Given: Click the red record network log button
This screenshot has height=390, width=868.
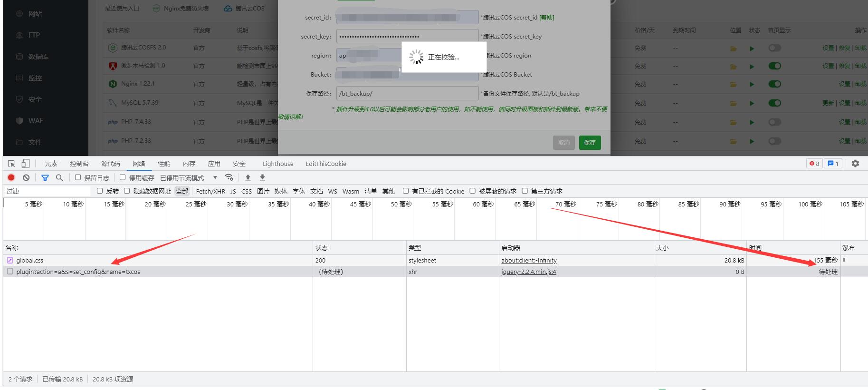Looking at the screenshot, I should pyautogui.click(x=11, y=177).
